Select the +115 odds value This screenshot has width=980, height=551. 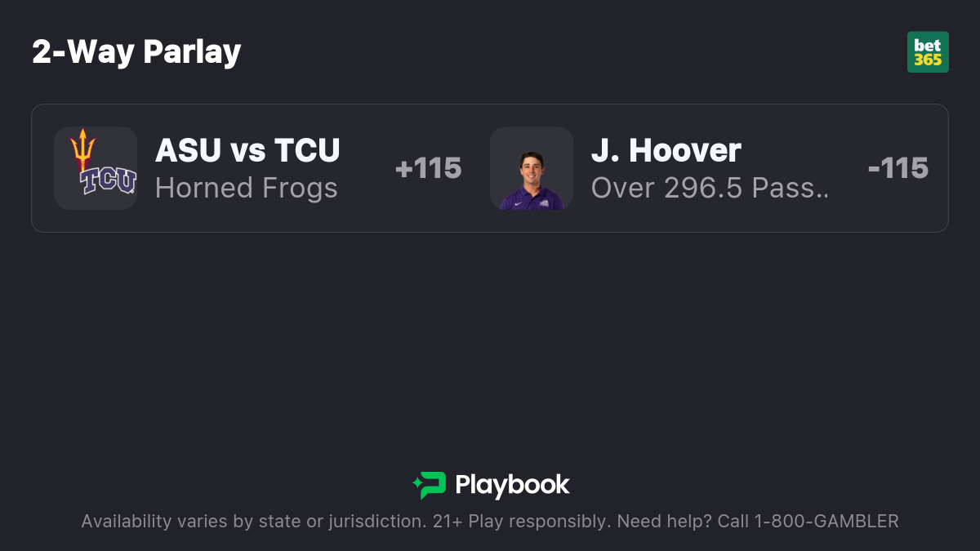coord(429,168)
